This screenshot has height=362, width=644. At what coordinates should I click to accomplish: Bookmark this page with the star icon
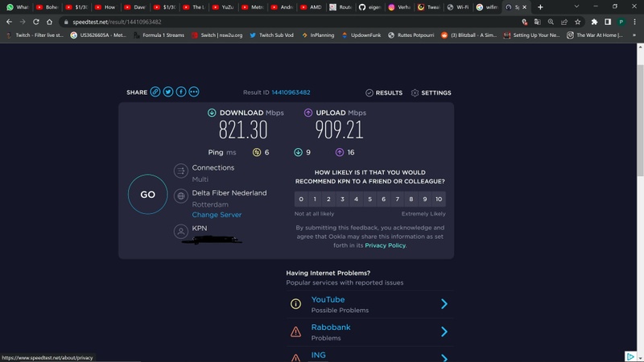577,22
